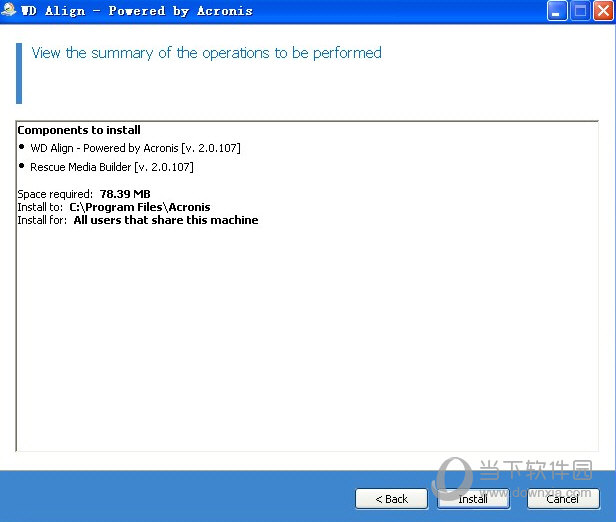The height and width of the screenshot is (522, 616).
Task: Click the C:\Program Files\Acronis install path
Action: point(140,207)
